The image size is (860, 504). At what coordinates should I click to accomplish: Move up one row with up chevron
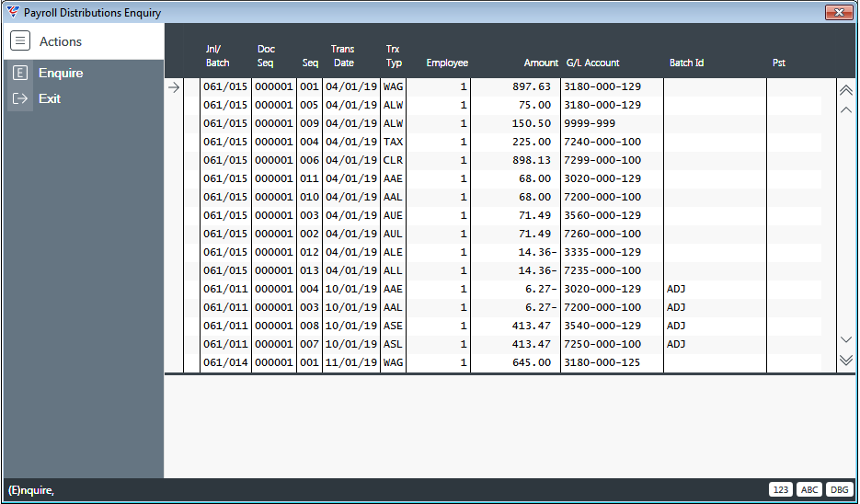845,110
